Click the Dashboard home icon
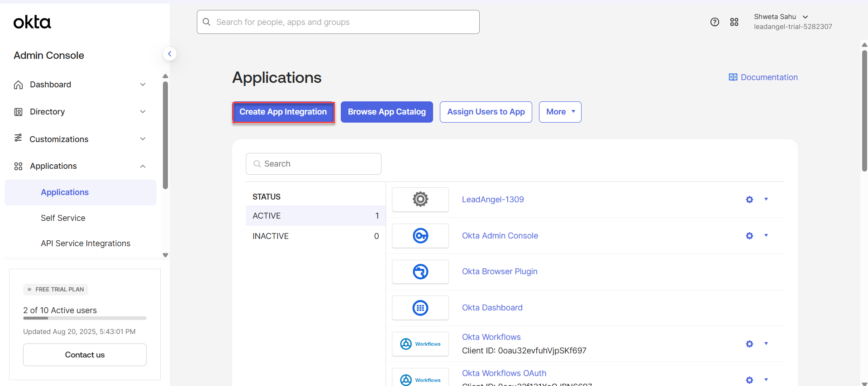Viewport: 868px width, 386px height. [x=18, y=85]
